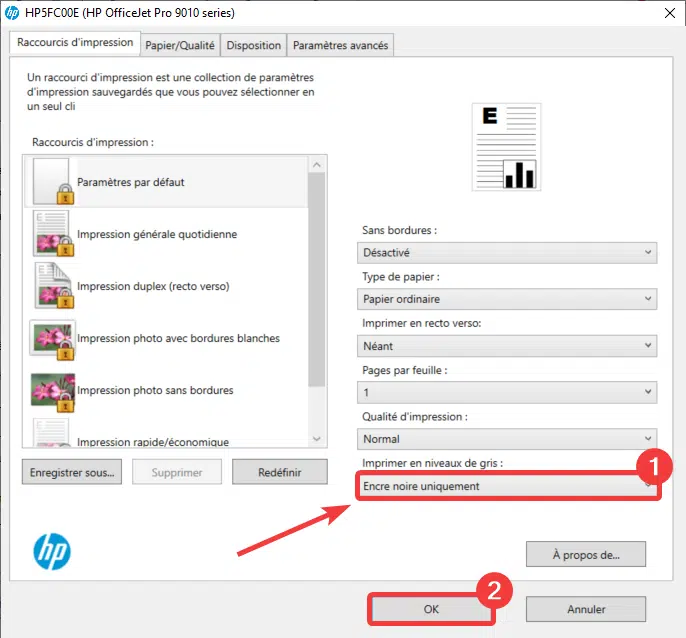Viewport: 686px width, 638px height.
Task: Click the Impression rapide/économique icon
Action: click(x=52, y=433)
